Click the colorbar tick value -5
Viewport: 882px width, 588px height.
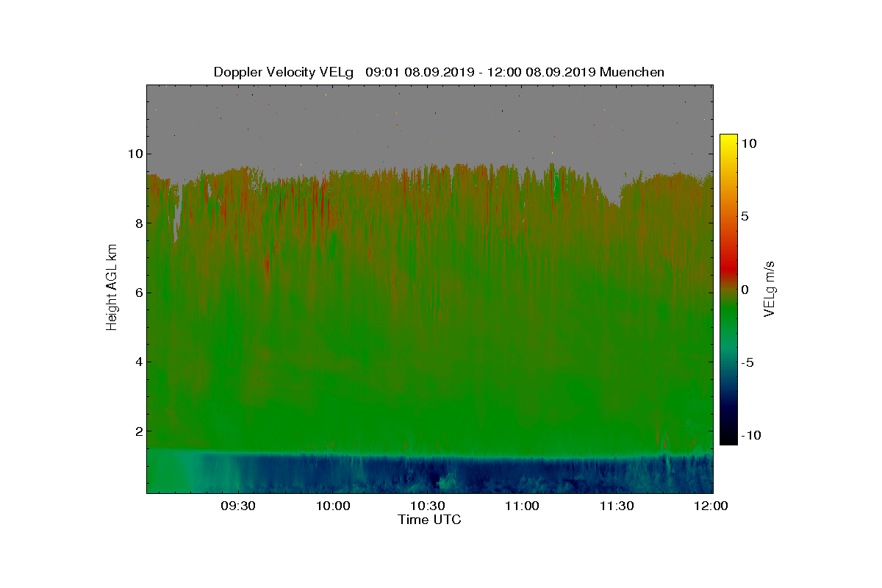(748, 362)
